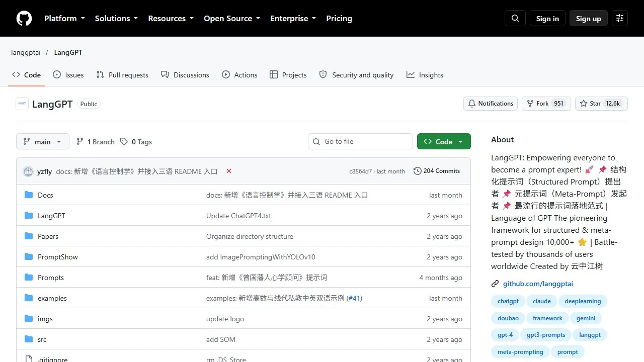Open the Tags icon with 0 Tags
Viewport: 644px width, 362px height.
pos(124,142)
